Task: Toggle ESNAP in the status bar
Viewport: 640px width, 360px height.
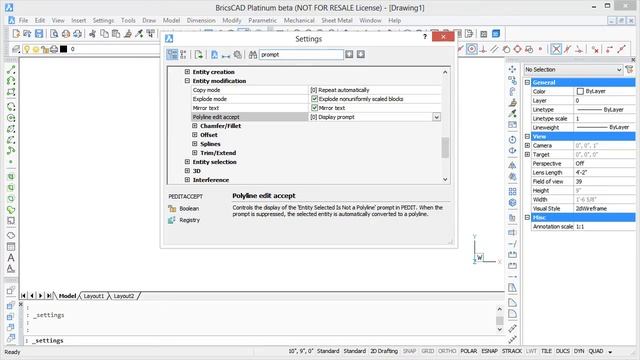Action: (x=489, y=351)
